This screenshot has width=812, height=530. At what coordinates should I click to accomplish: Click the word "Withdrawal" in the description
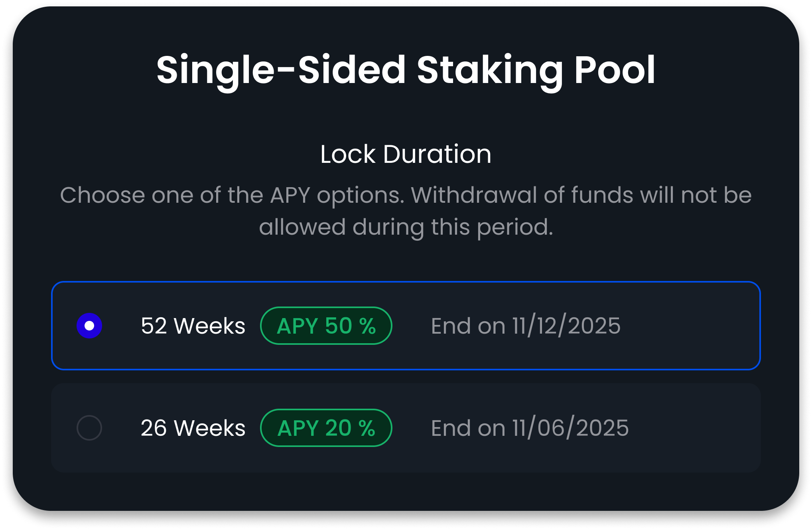tap(474, 195)
